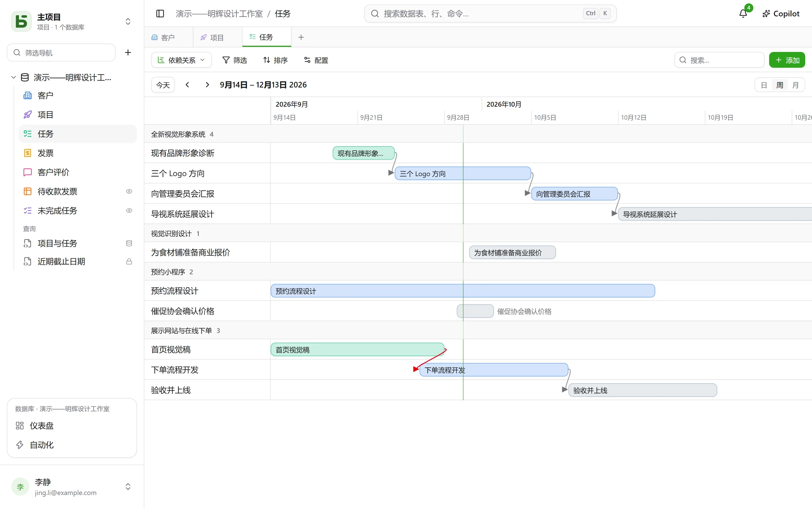Open 自动化 automation
The image size is (812, 508).
coord(72,444)
